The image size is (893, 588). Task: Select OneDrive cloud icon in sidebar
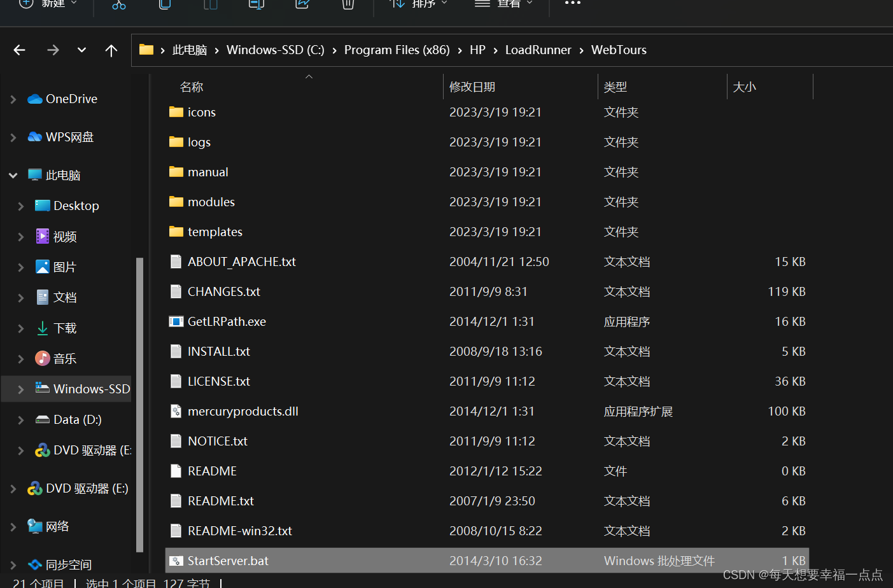(35, 99)
